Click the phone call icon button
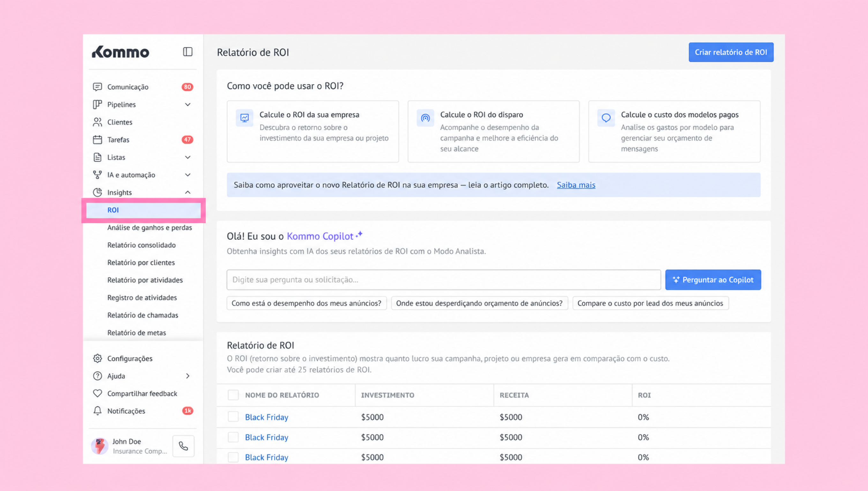 (x=183, y=446)
